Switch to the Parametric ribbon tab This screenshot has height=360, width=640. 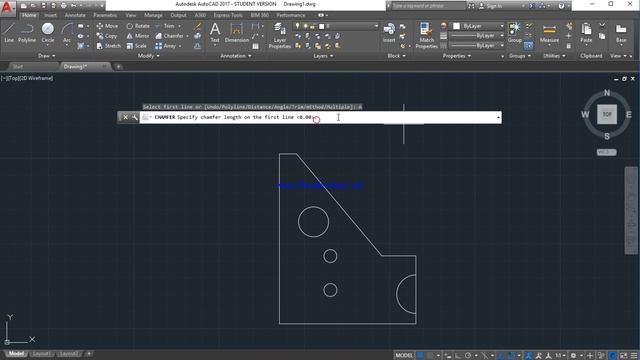pos(105,15)
